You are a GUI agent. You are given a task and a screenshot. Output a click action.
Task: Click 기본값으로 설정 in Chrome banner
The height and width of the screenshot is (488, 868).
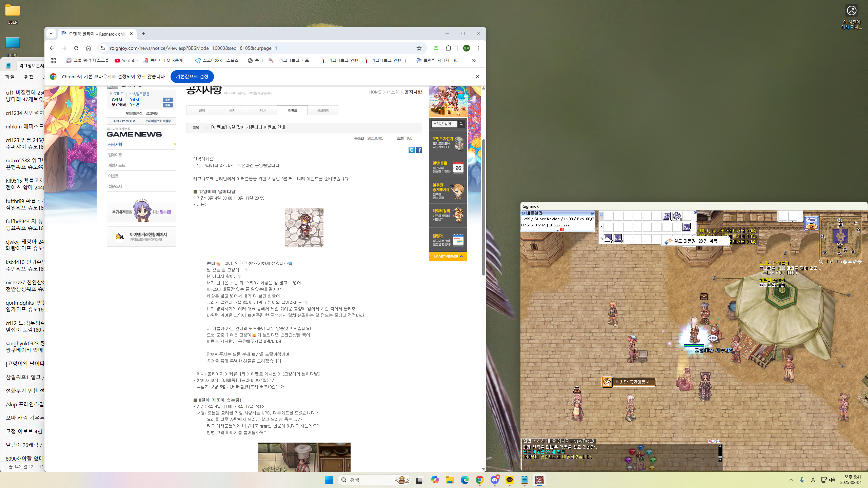tap(192, 77)
